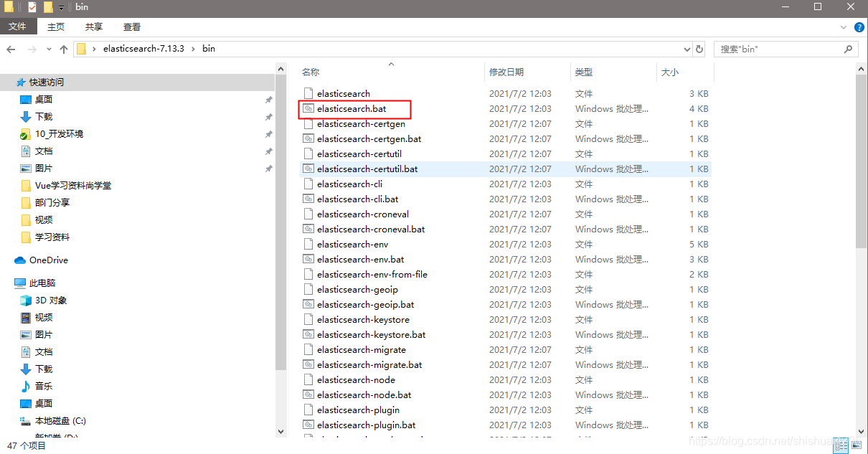Refresh the bin folder view
This screenshot has width=868, height=454.
[701, 49]
